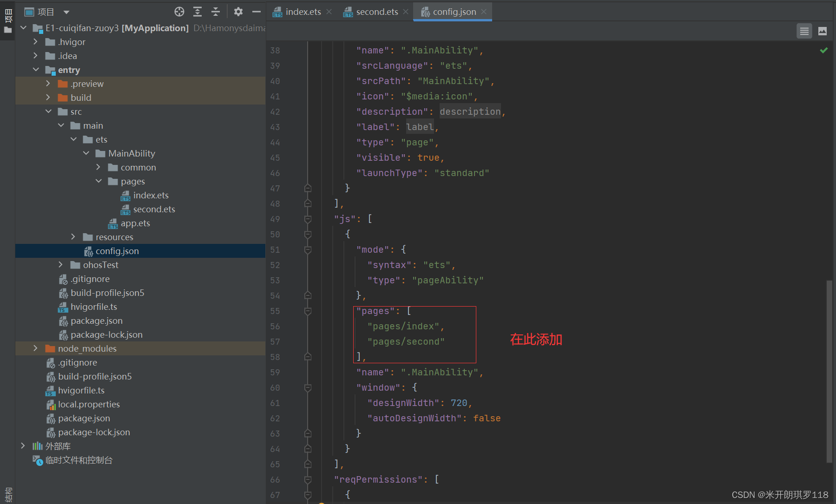Click the Collapse All icon in the project toolbar
836x504 pixels.
coord(216,12)
